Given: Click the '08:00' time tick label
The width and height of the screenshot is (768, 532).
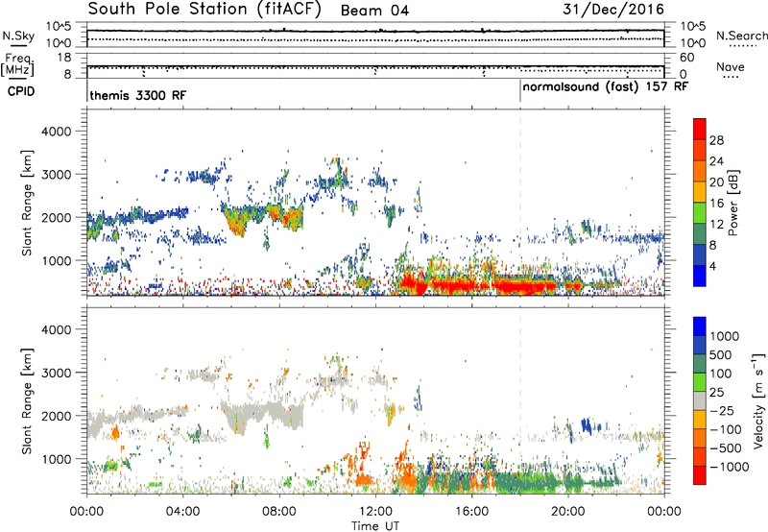Looking at the screenshot, I should [278, 512].
